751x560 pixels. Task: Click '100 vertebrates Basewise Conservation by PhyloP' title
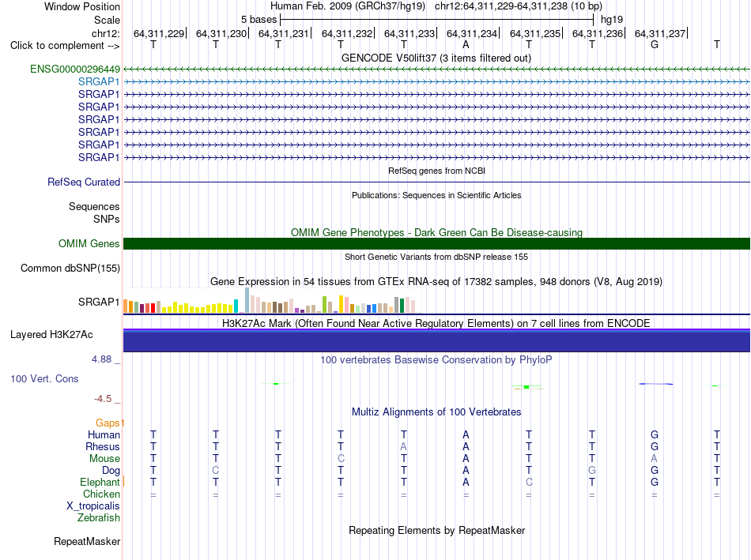[x=436, y=359]
